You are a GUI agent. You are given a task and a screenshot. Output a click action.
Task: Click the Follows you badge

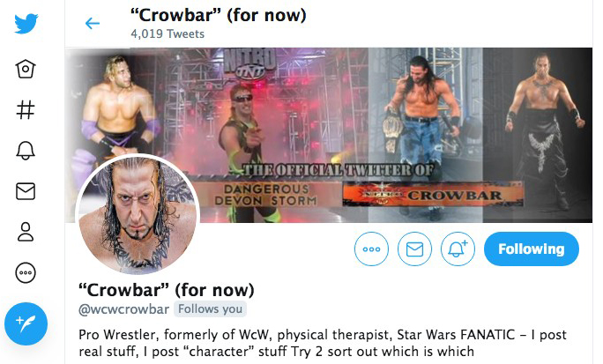pyautogui.click(x=210, y=309)
